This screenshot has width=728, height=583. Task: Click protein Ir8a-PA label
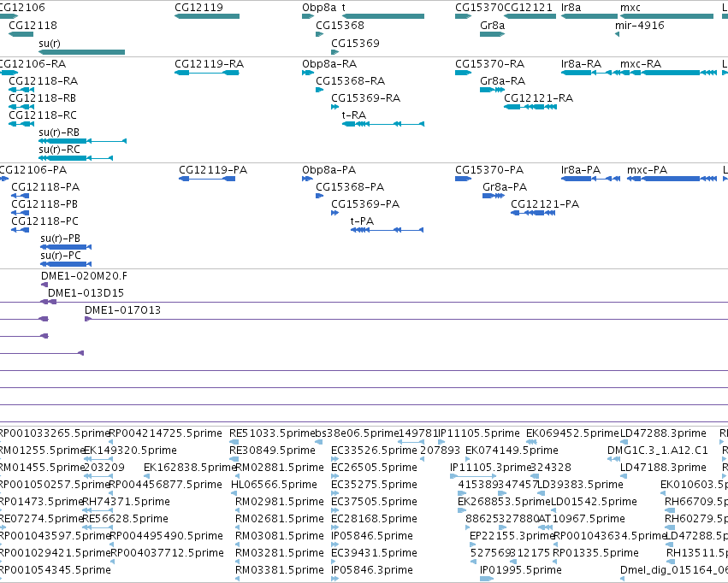(x=580, y=170)
